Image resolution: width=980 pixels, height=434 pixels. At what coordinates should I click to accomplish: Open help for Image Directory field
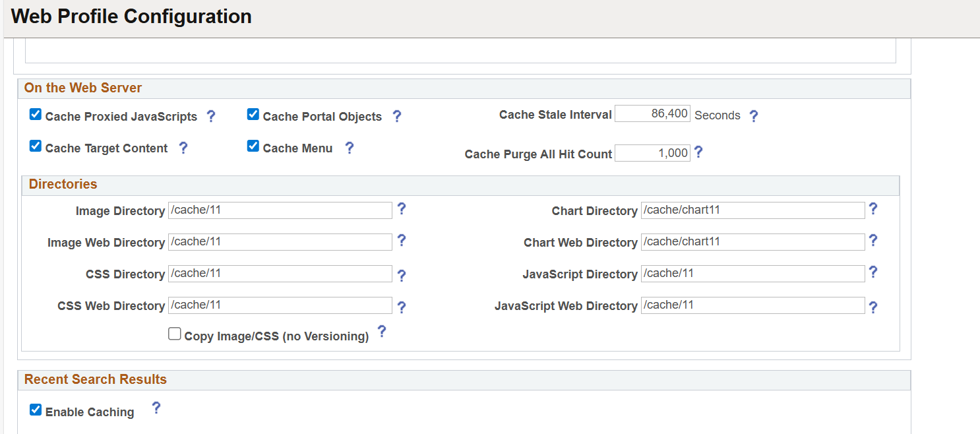401,209
